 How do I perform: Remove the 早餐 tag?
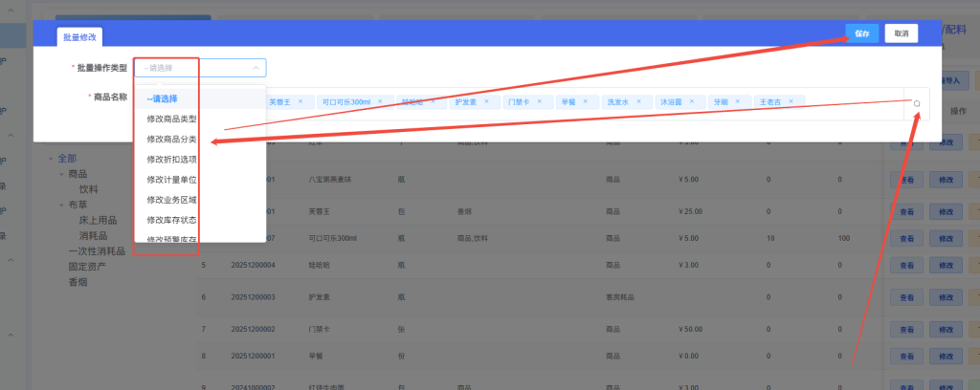click(586, 101)
